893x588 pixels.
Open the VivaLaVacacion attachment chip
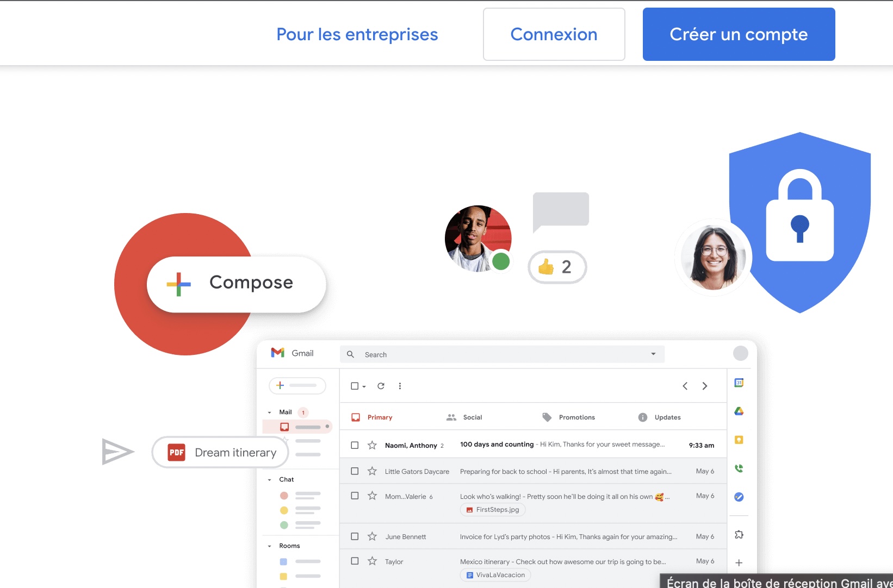click(x=495, y=575)
